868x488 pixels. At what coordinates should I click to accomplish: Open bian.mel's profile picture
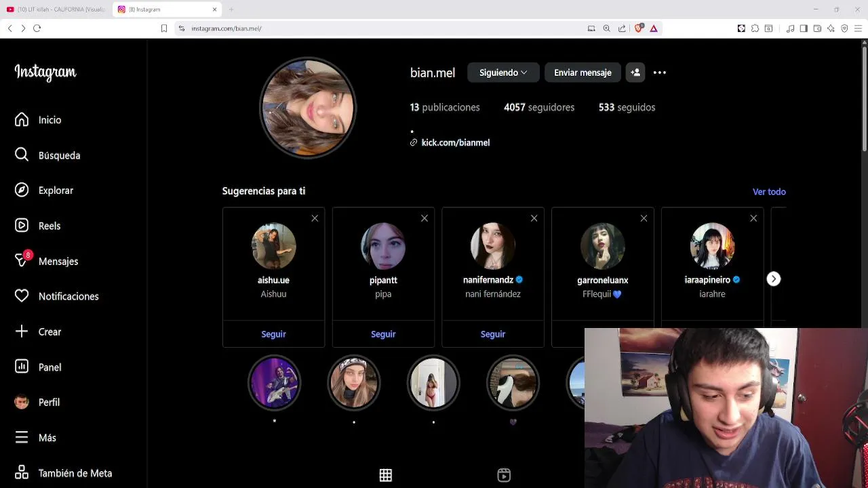tap(308, 108)
